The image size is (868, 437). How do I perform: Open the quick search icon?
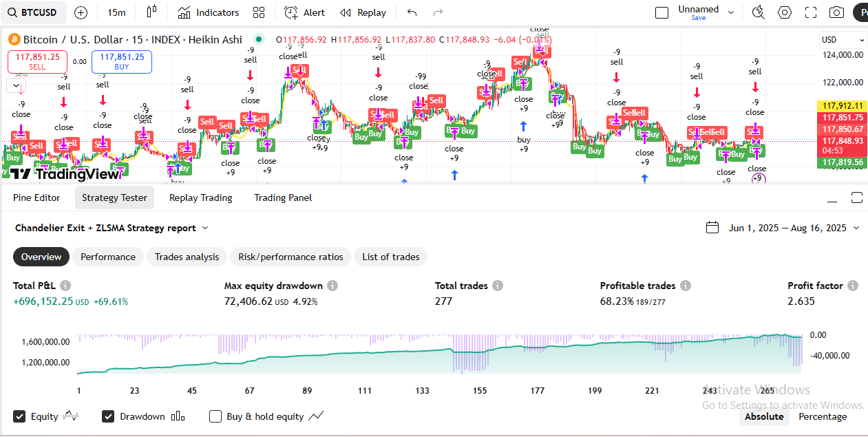(x=759, y=12)
